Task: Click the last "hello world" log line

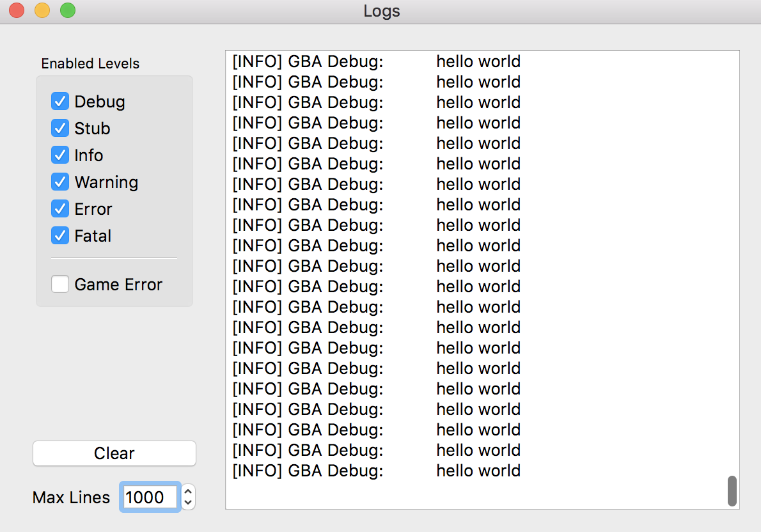Action: pos(478,471)
